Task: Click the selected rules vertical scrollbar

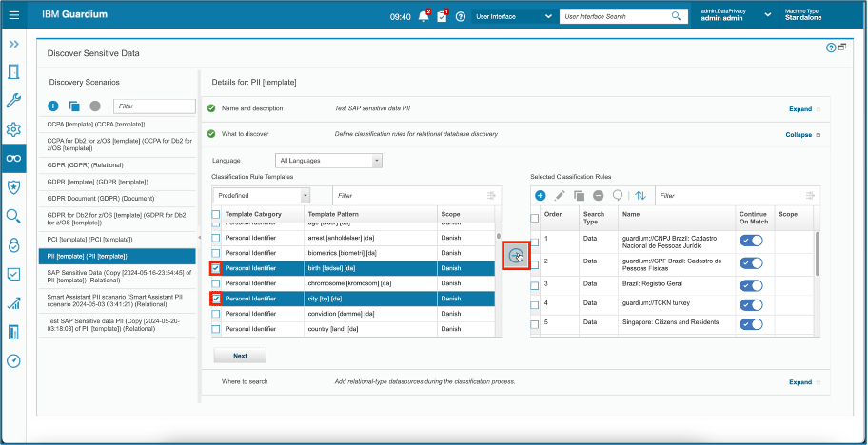Action: (x=817, y=254)
